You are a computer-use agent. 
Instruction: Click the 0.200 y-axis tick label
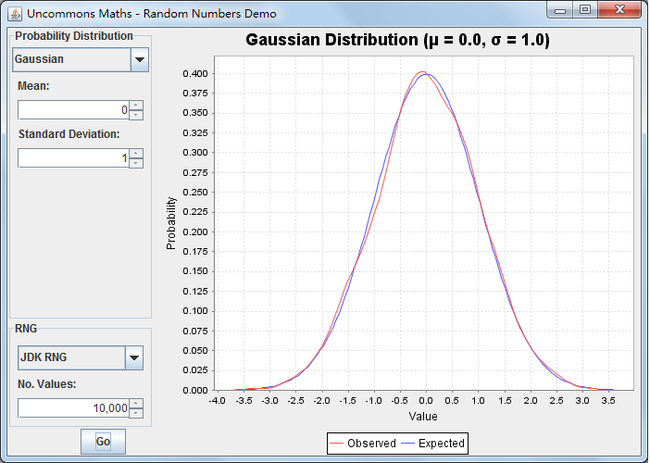tap(195, 232)
